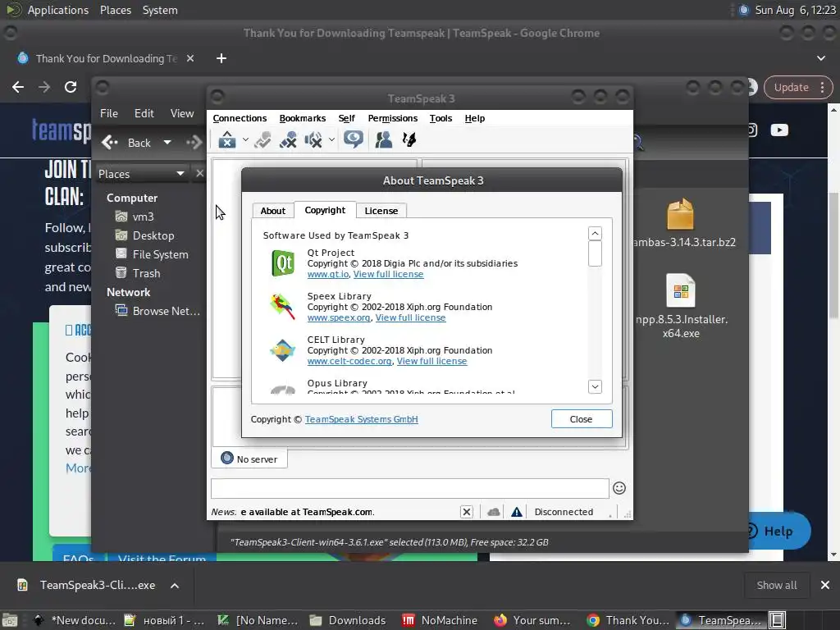The width and height of the screenshot is (840, 630).
Task: Open the www.celt-codec.org link
Action: [x=349, y=361]
